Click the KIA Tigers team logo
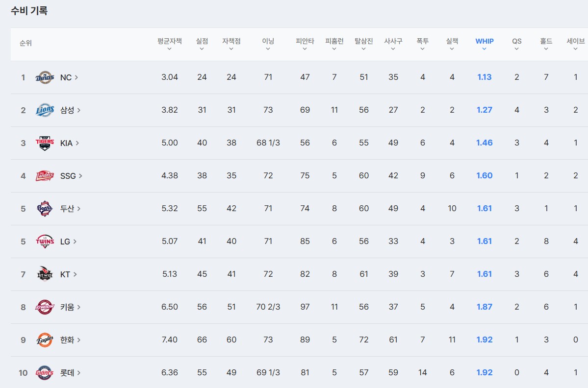This screenshot has width=588, height=388. (45, 143)
